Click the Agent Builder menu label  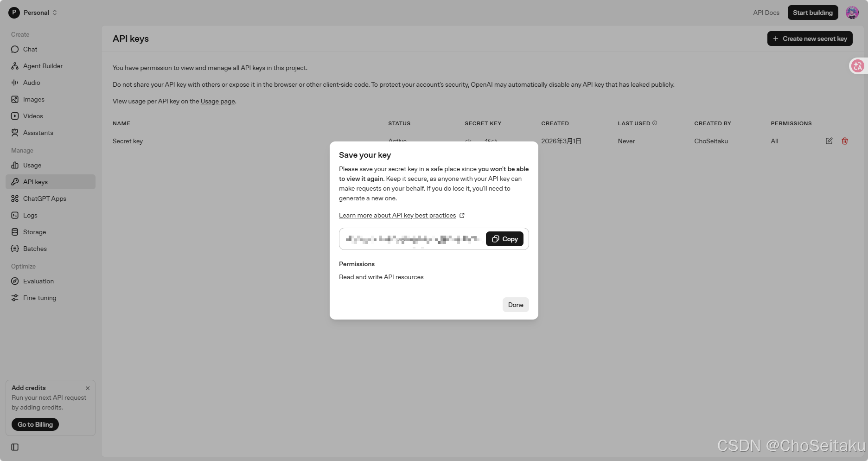pos(43,66)
